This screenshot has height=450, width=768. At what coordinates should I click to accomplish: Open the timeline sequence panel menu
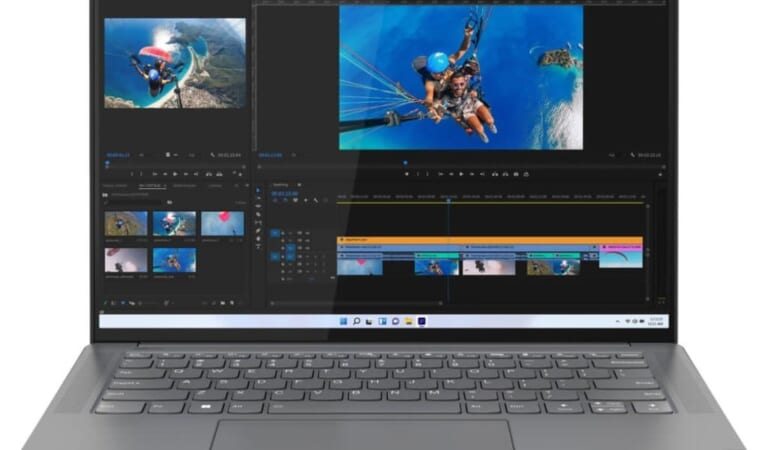pyautogui.click(x=299, y=185)
